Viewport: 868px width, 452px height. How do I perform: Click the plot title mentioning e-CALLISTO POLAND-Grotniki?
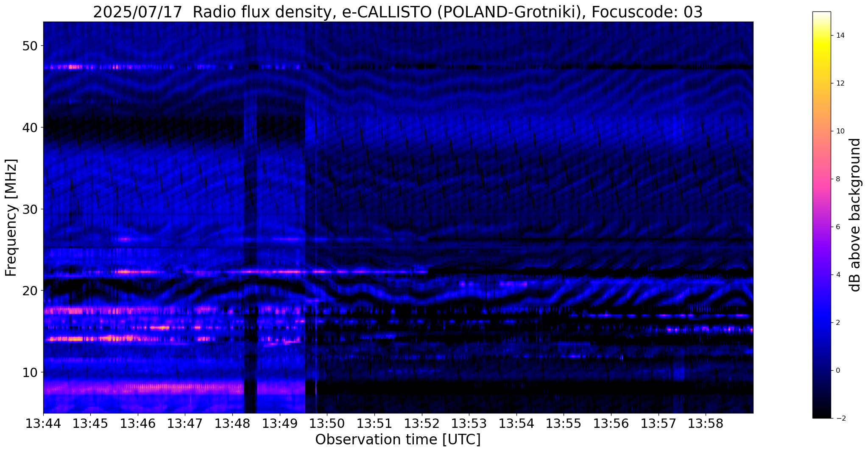pyautogui.click(x=398, y=11)
